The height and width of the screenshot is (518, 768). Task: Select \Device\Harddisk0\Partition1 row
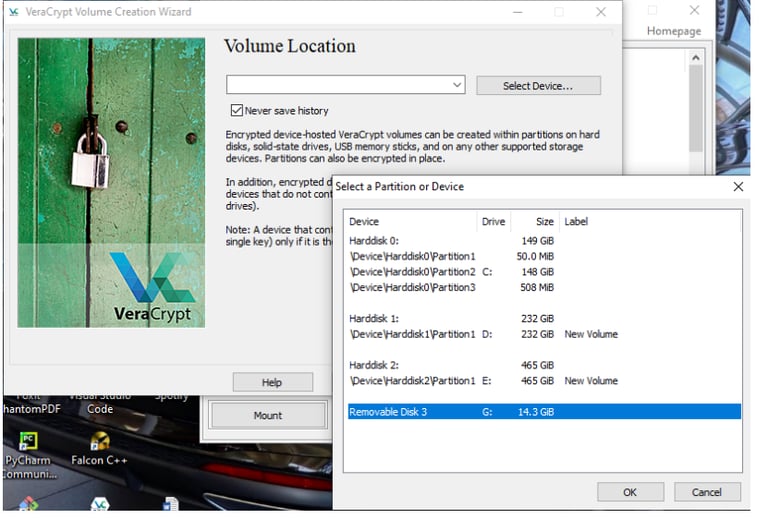(544, 256)
